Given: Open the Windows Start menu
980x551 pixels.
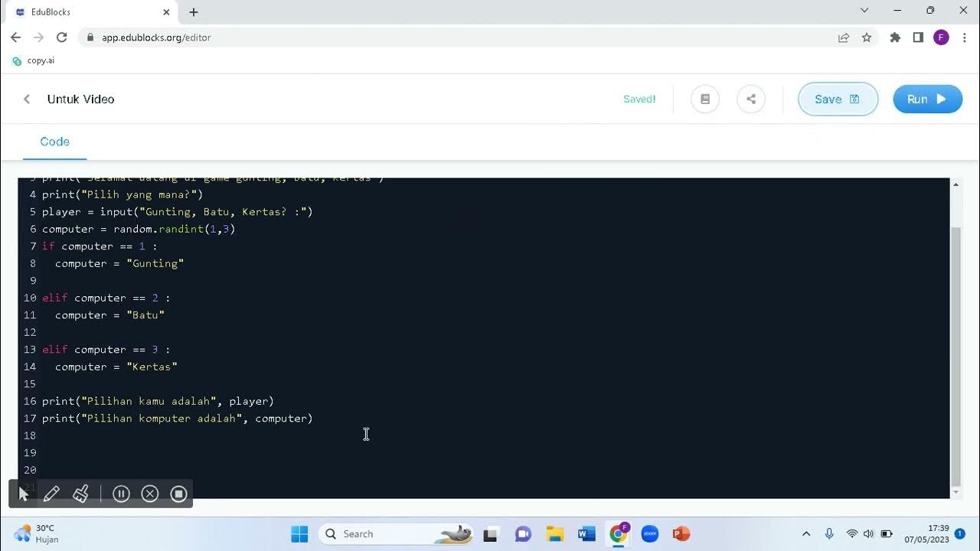Looking at the screenshot, I should pos(299,533).
